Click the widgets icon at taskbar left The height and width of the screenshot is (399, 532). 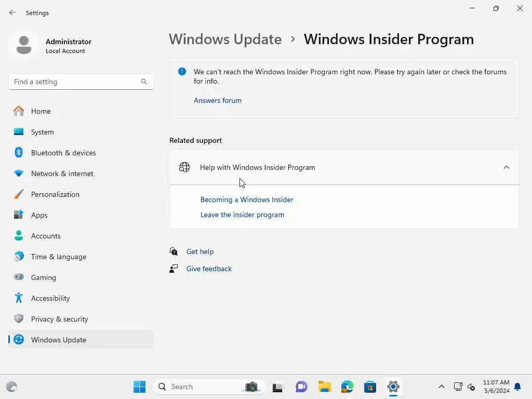pos(11,387)
